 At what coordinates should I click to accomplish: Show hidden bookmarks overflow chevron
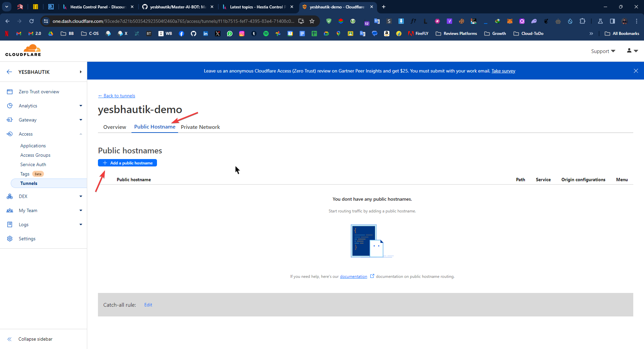(591, 34)
